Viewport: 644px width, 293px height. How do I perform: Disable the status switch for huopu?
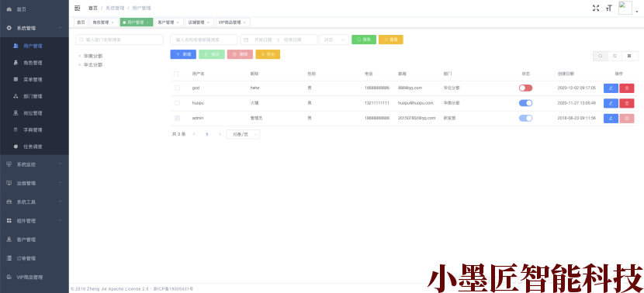point(526,103)
